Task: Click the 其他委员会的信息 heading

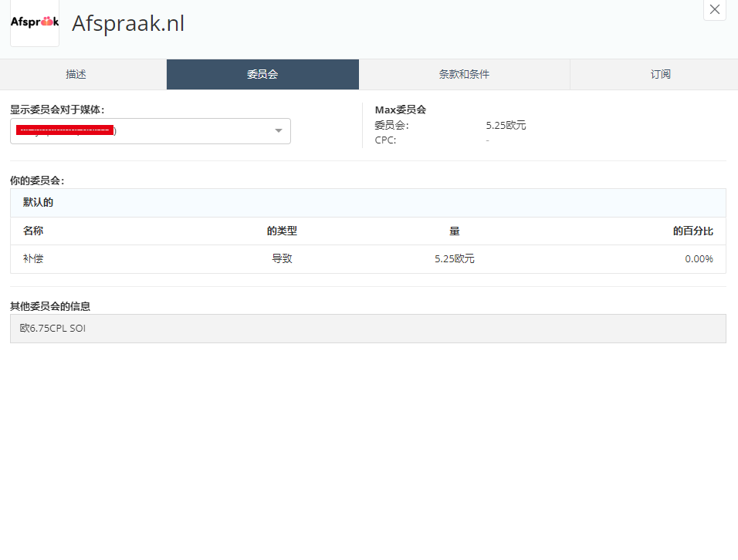Action: tap(50, 306)
